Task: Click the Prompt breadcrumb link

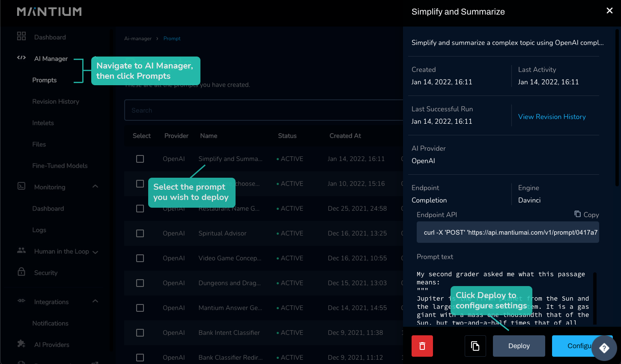Action: coord(172,39)
